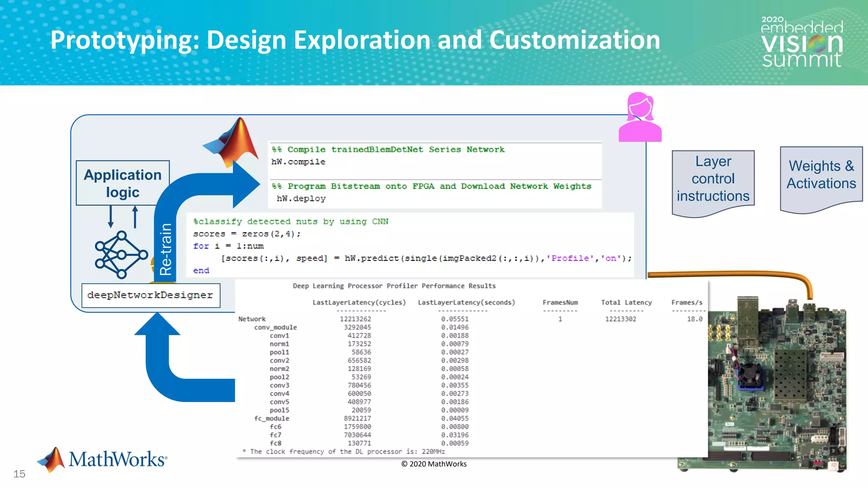Click the Application logic box

click(x=122, y=183)
